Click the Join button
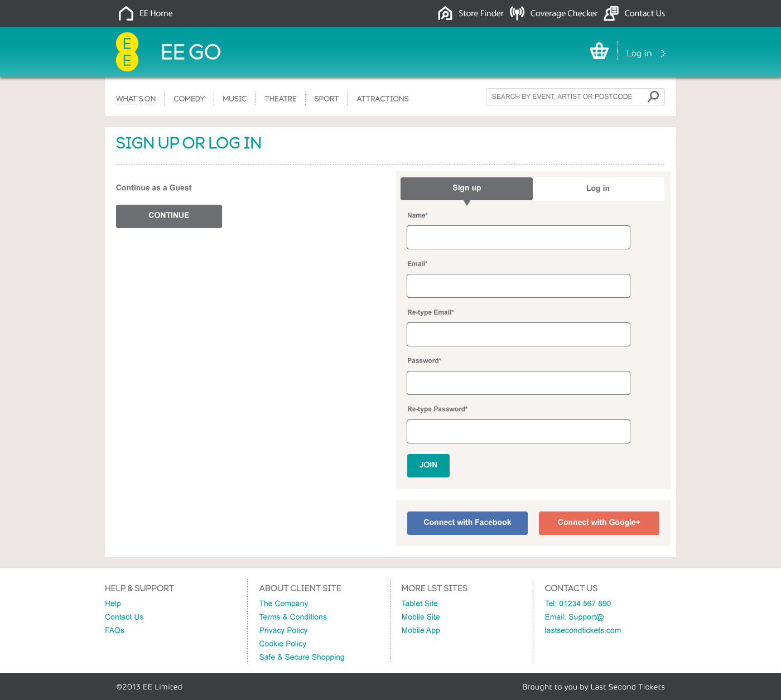 point(428,466)
